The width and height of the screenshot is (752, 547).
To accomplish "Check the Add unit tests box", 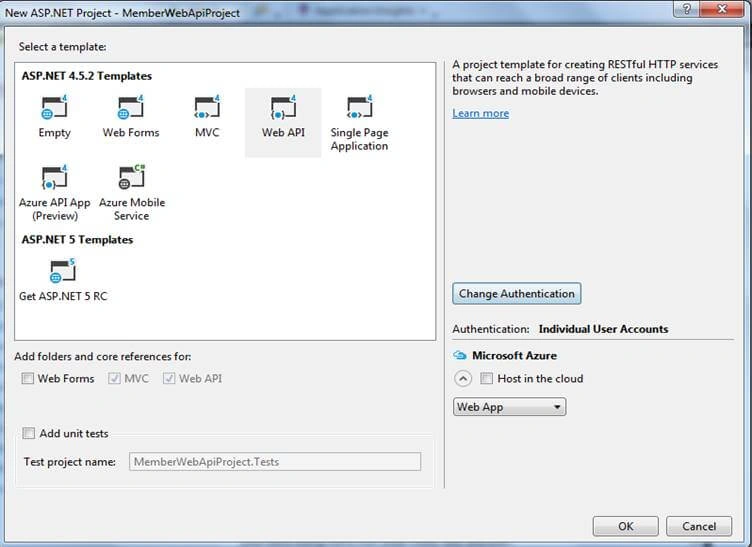I will (29, 433).
